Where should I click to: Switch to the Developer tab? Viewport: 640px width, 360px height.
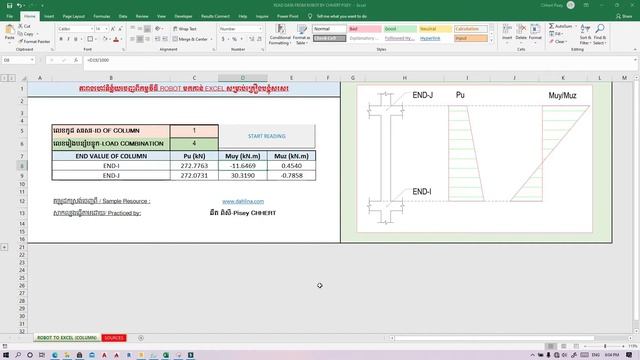click(x=183, y=16)
